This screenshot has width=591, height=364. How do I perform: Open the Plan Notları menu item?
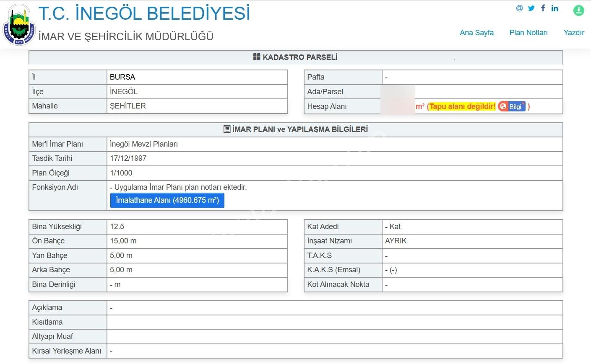[x=529, y=33]
